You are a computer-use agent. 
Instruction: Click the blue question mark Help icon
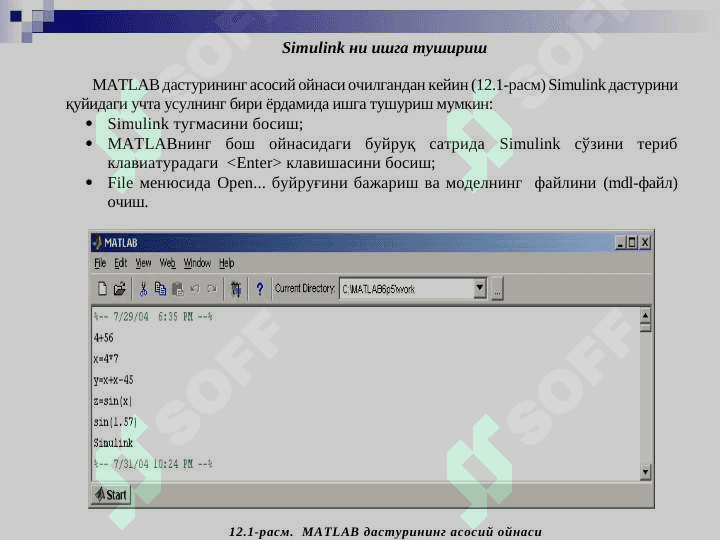(260, 289)
